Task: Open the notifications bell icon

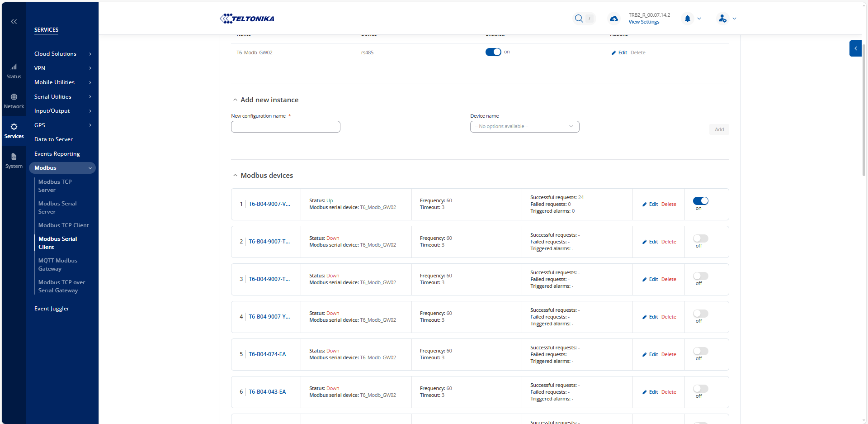Action: (x=687, y=19)
